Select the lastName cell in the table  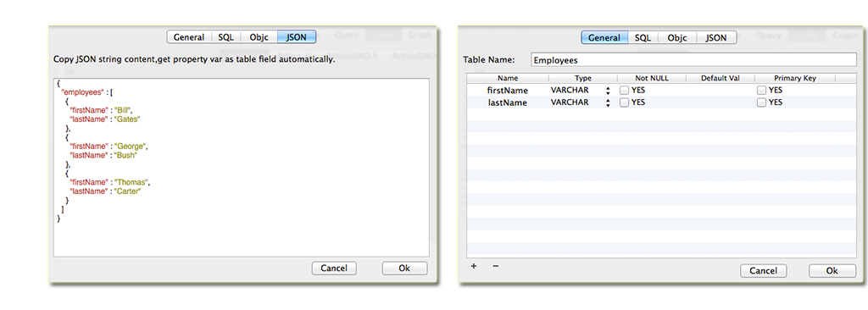pyautogui.click(x=507, y=102)
